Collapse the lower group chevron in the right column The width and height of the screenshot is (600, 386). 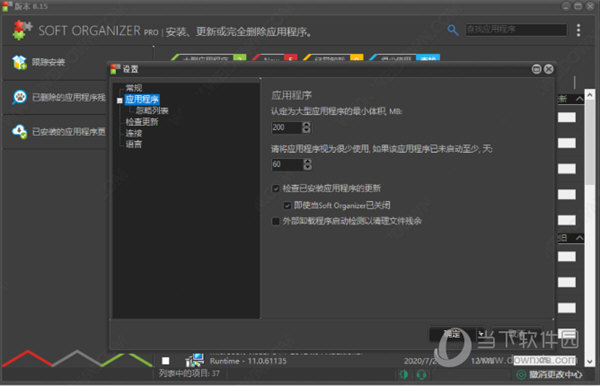pos(579,238)
